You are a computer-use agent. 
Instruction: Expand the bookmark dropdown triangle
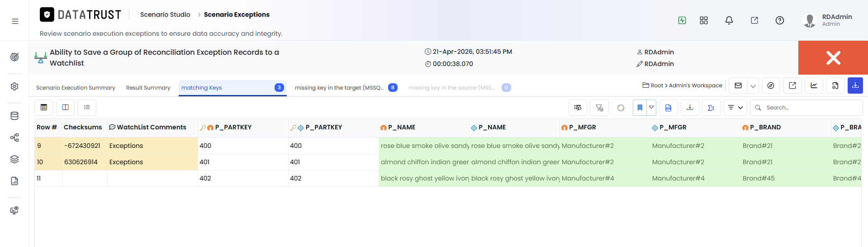tap(651, 107)
